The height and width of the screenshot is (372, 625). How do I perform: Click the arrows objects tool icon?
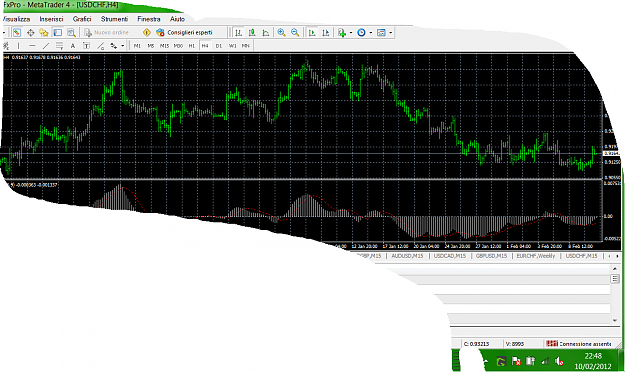pyautogui.click(x=114, y=46)
